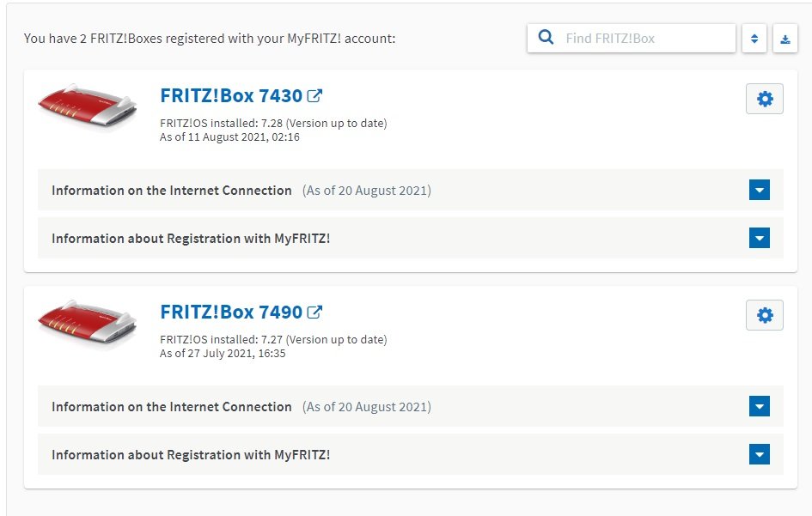
Task: Click the sort order arrows icon
Action: 754,39
